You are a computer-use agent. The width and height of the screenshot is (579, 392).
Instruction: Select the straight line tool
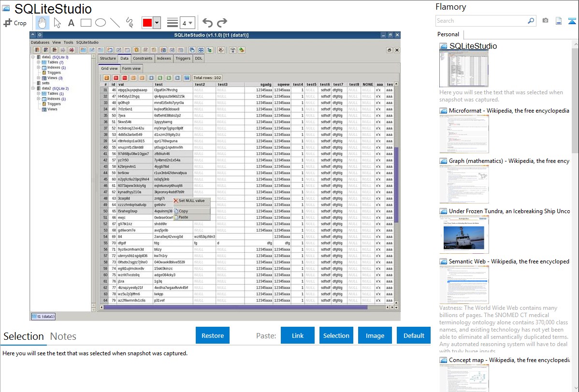pos(115,23)
